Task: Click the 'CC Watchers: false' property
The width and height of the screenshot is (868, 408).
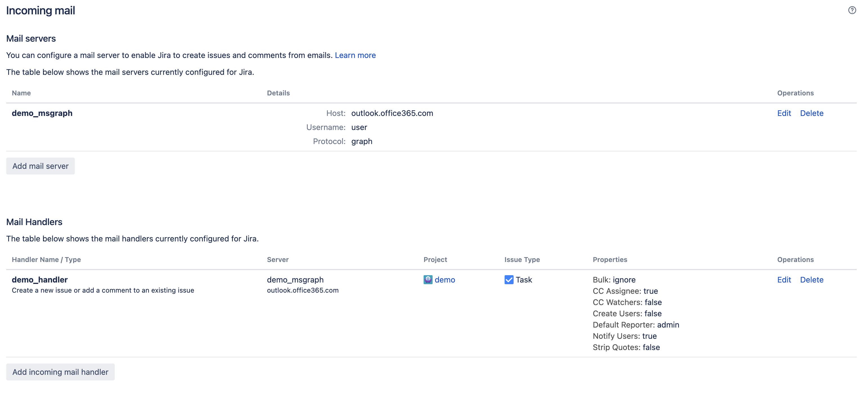Action: pyautogui.click(x=627, y=302)
